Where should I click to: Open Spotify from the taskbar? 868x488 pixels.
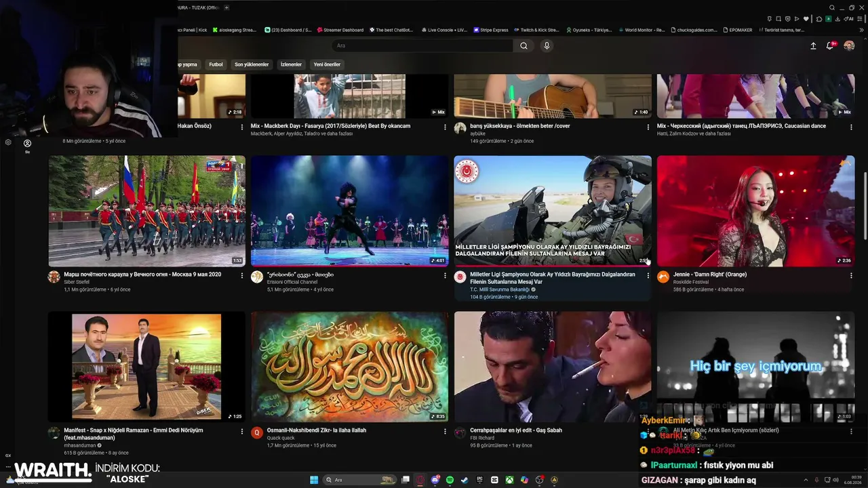(x=450, y=480)
